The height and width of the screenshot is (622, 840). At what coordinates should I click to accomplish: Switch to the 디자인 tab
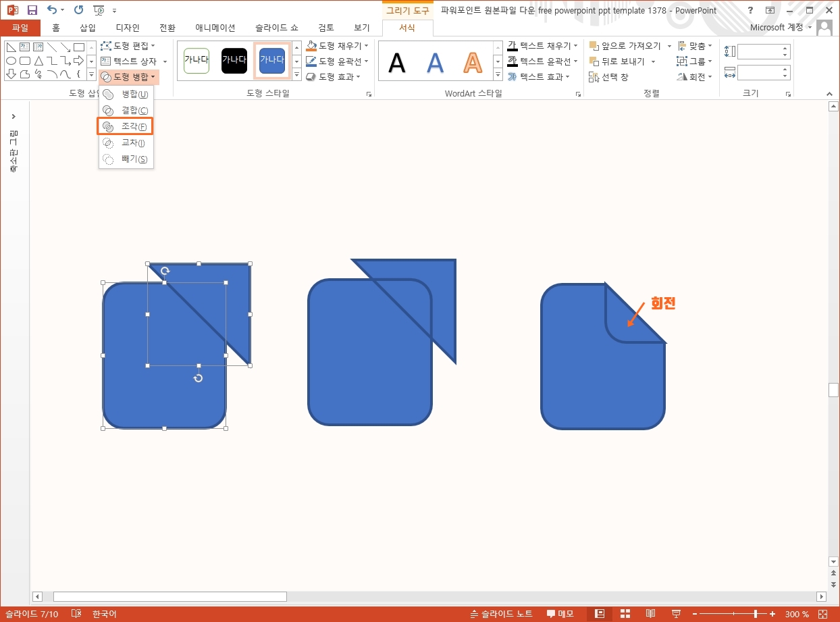(x=128, y=28)
